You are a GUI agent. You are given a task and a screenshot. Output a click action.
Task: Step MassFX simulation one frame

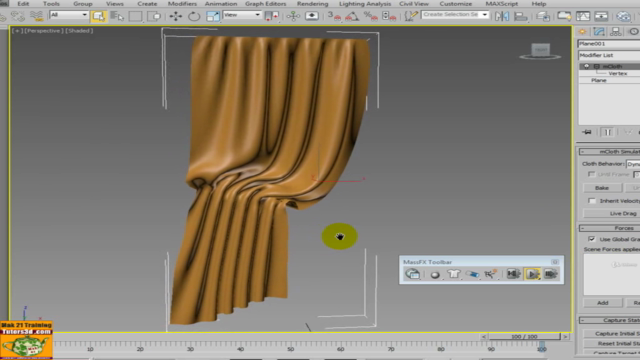(x=551, y=274)
